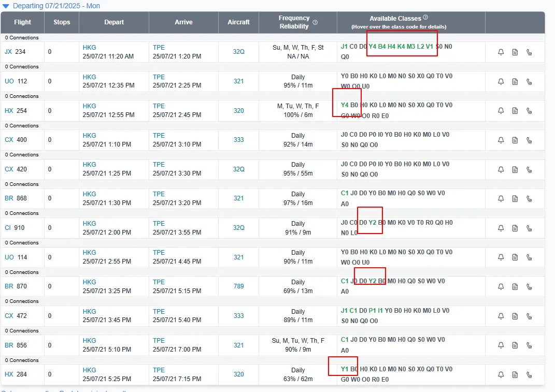Click the bell icon for BR 868
Image resolution: width=555 pixels, height=392 pixels.
tap(501, 199)
